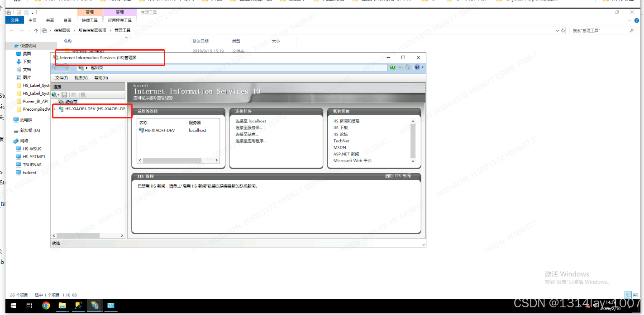This screenshot has height=315, width=644.
Task: Open the IIS 新闻和信息 link
Action: 347,121
